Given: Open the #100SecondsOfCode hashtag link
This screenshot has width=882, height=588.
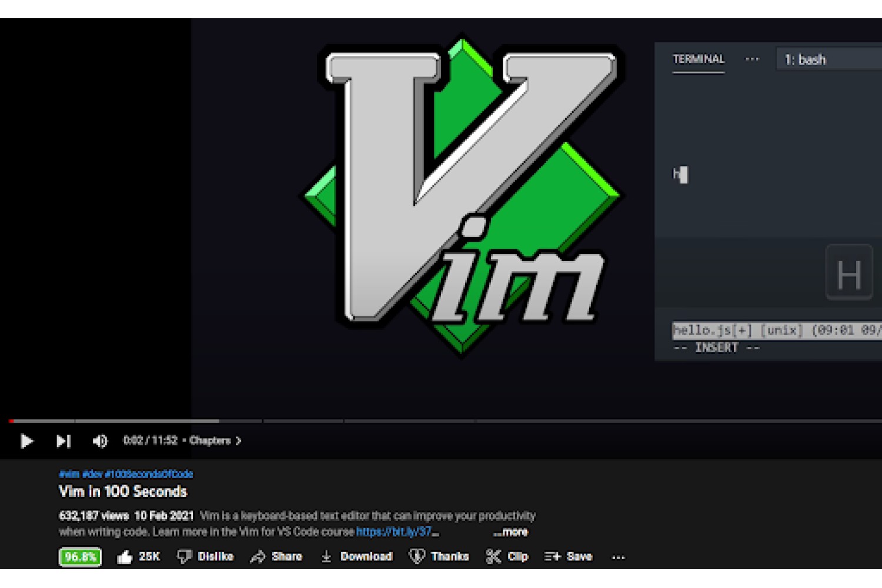Looking at the screenshot, I should tap(149, 474).
